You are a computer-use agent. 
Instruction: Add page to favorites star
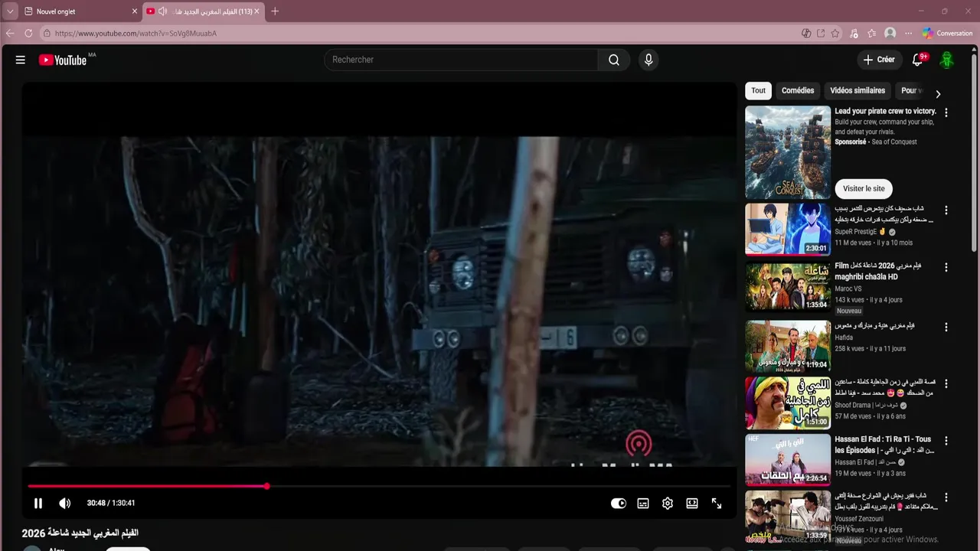tap(835, 33)
